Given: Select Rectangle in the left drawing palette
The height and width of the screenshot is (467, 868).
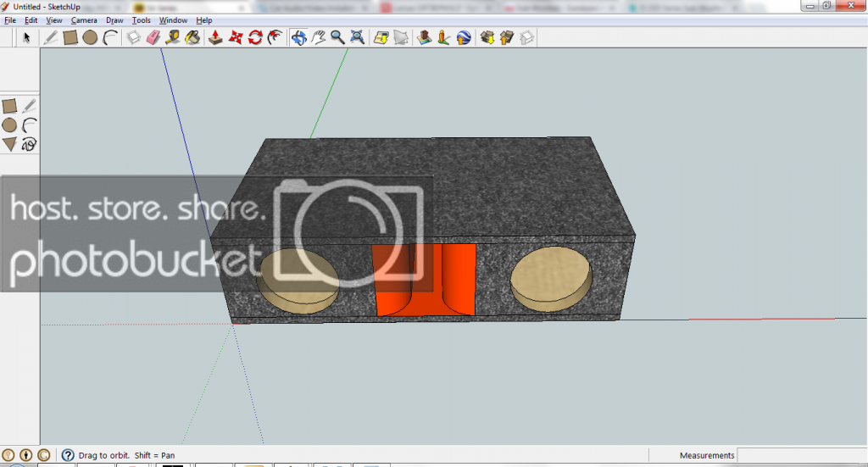Looking at the screenshot, I should click(x=9, y=106).
